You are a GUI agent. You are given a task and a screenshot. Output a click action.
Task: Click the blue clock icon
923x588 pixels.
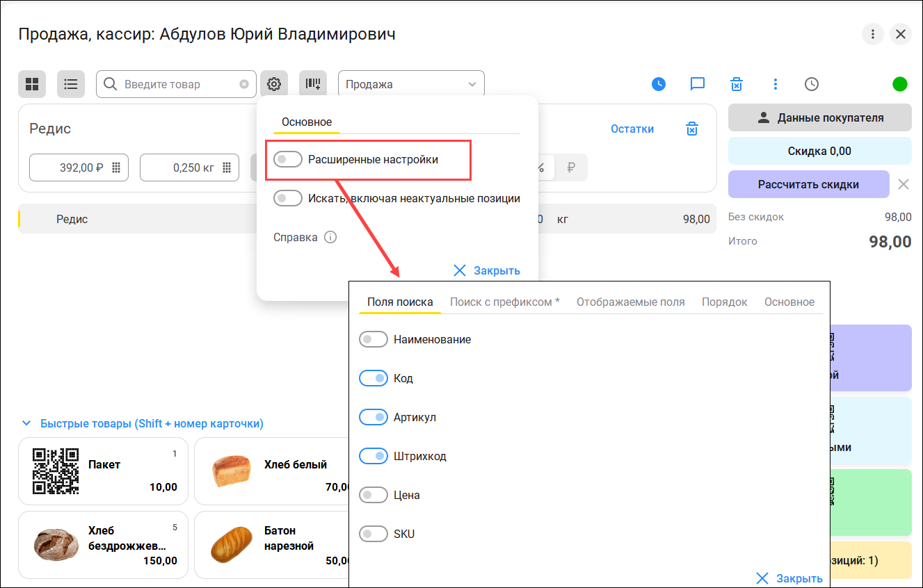pyautogui.click(x=659, y=84)
